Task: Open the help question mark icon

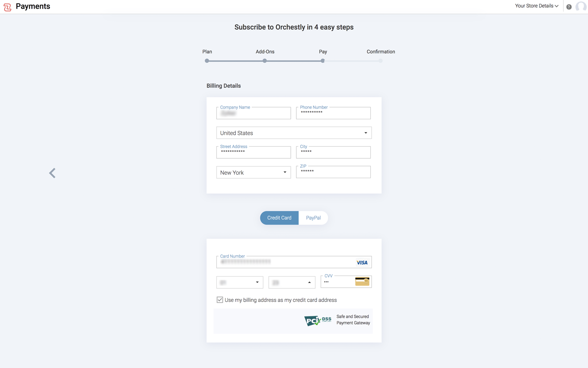Action: pos(569,6)
